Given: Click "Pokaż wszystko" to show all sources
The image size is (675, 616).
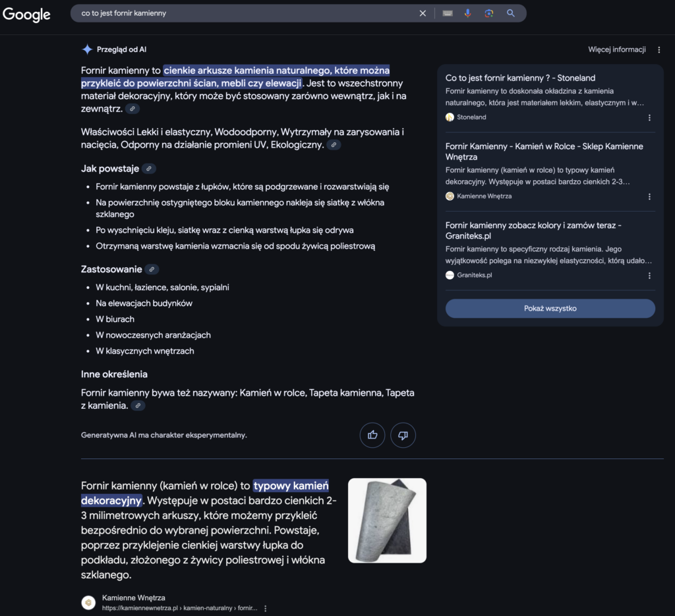Looking at the screenshot, I should (550, 308).
